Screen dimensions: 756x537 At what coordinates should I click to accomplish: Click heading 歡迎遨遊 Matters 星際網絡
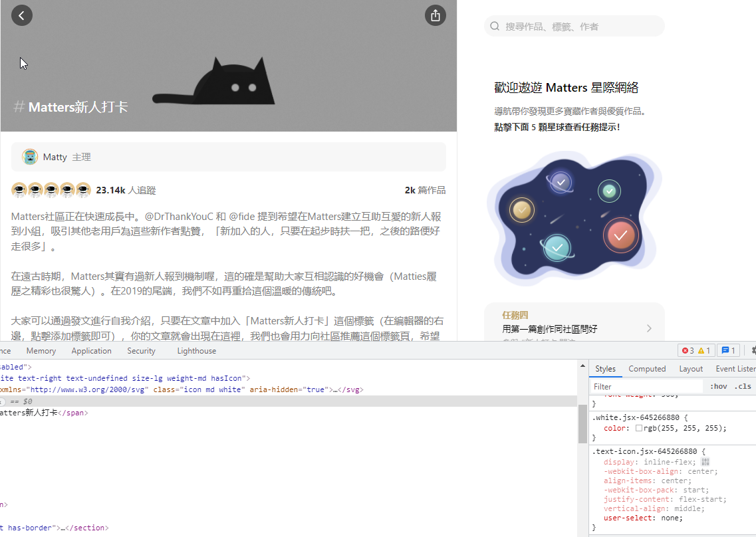tap(566, 88)
